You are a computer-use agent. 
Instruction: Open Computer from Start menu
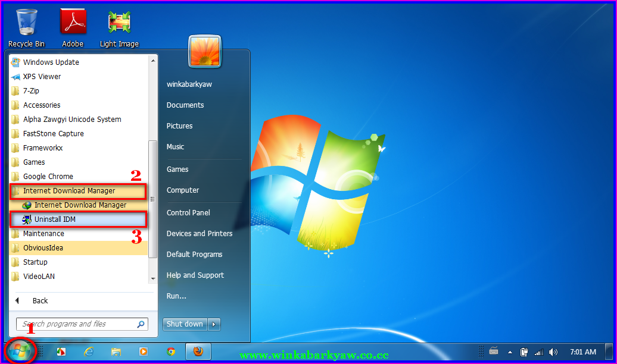pyautogui.click(x=183, y=190)
